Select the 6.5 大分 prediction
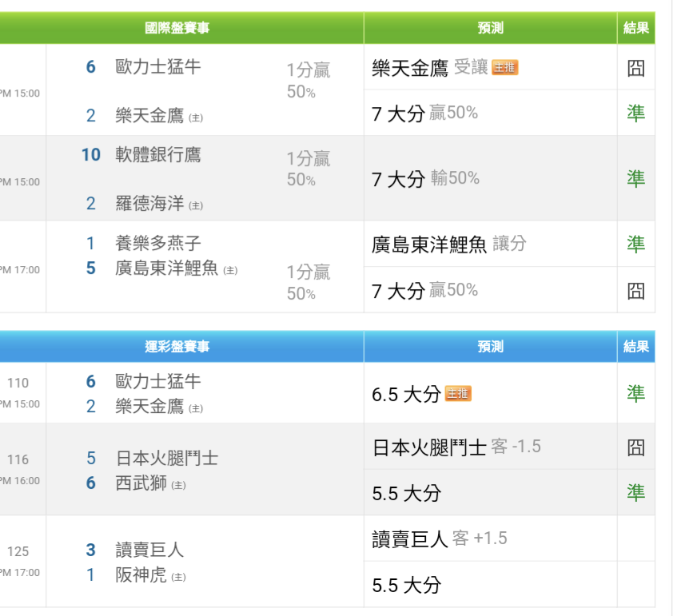The height and width of the screenshot is (616, 697). coord(406,394)
